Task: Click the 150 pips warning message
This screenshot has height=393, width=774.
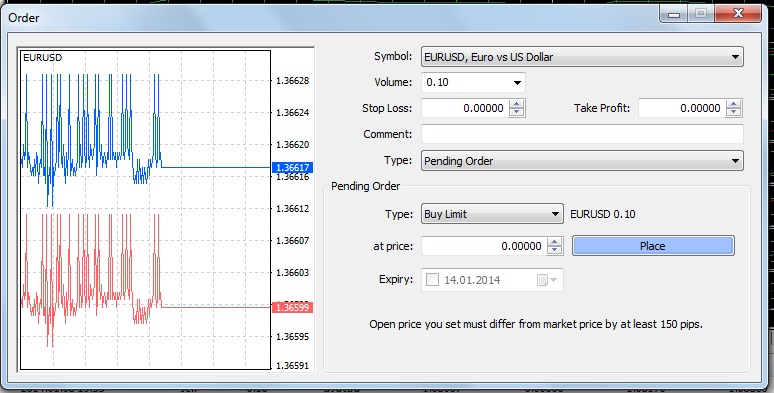Action: [536, 324]
